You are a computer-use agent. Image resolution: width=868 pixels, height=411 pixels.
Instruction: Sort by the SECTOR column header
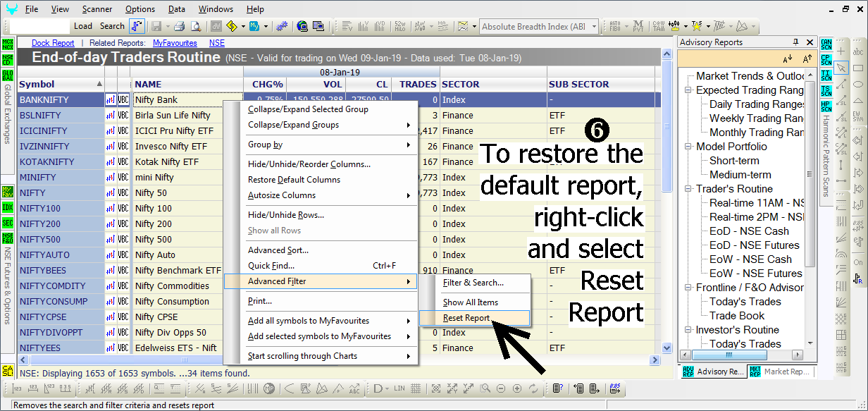tap(492, 84)
